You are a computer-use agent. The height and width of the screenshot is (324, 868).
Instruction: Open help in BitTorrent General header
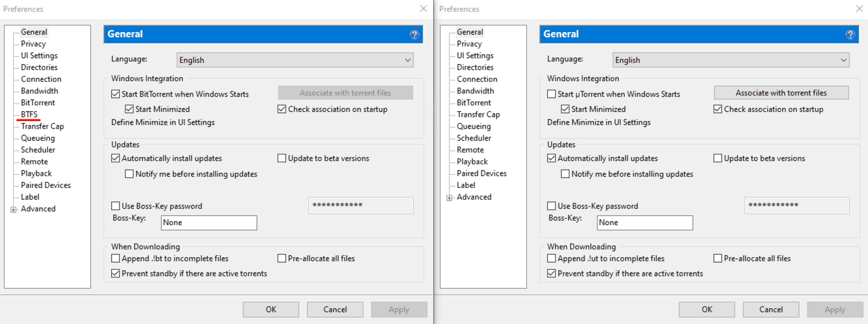pos(414,35)
